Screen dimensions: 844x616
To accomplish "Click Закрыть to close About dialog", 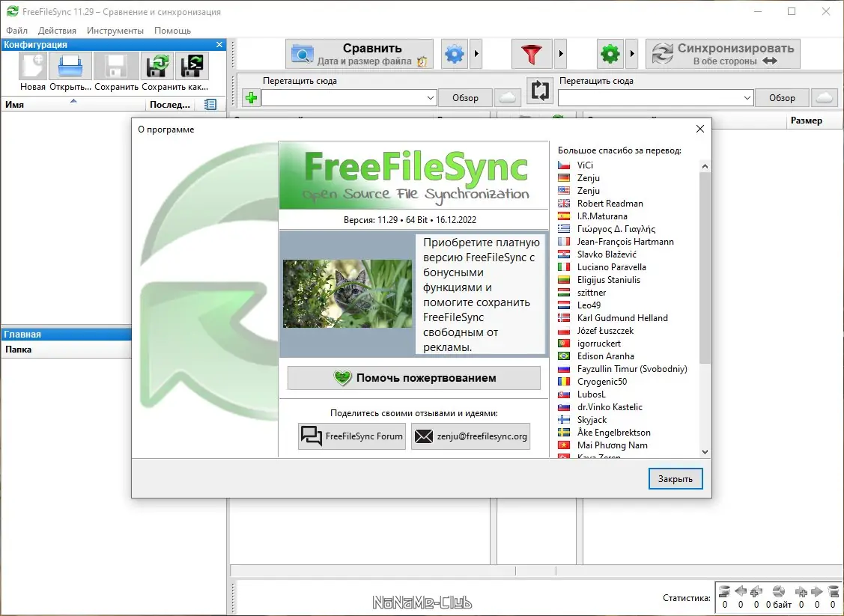I will pos(675,479).
